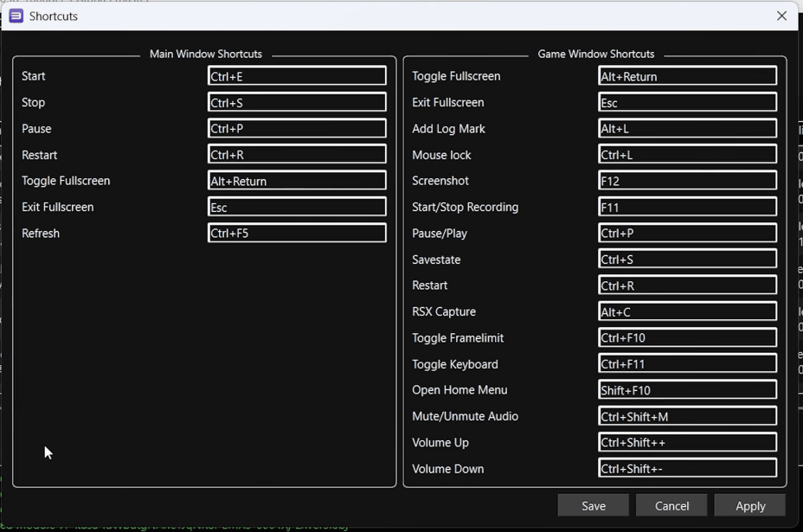Screen dimensions: 803x532
Task: Select the main window Restart shortcut field
Action: tap(297, 154)
